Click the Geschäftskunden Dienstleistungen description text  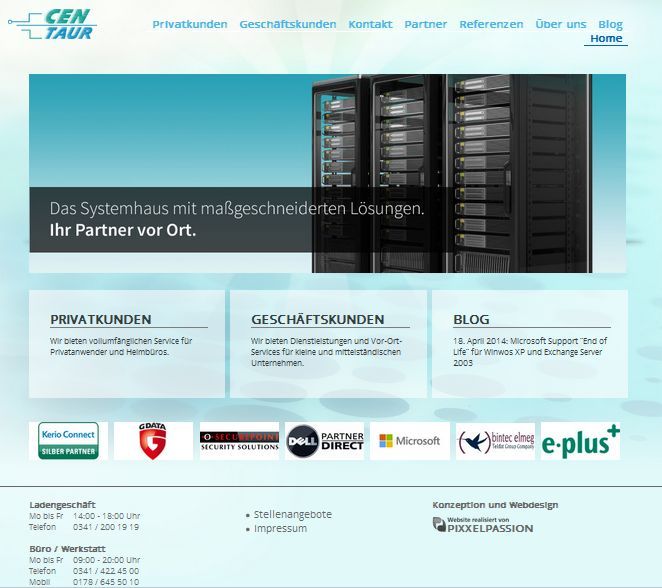[326, 352]
